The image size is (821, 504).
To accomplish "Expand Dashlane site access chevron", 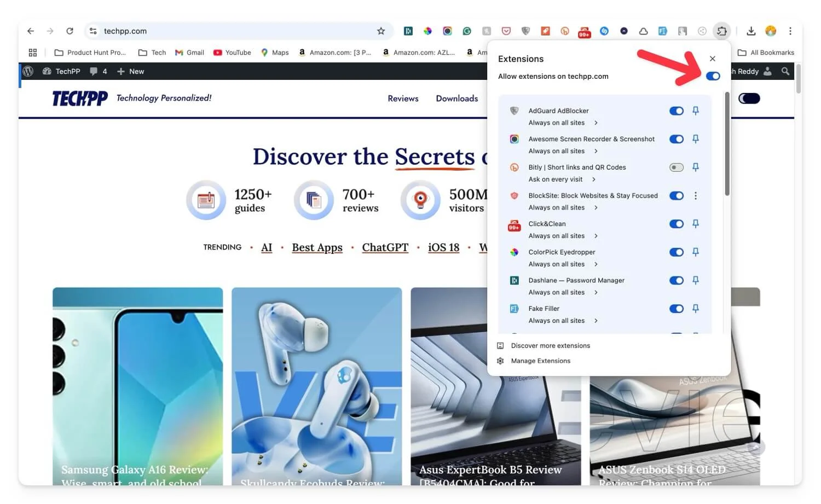I will [596, 292].
